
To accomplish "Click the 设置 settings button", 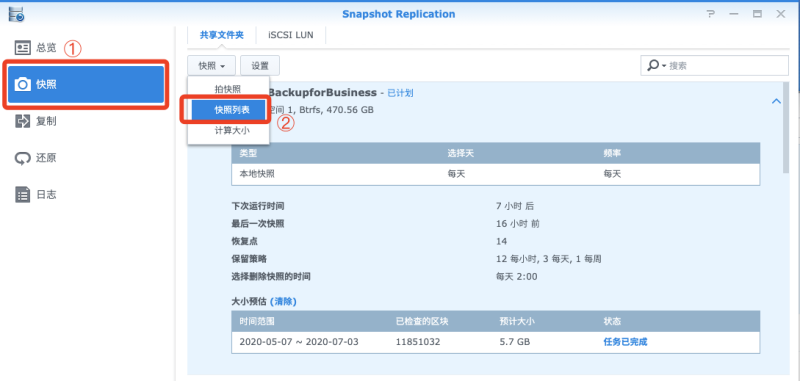I will (x=260, y=66).
